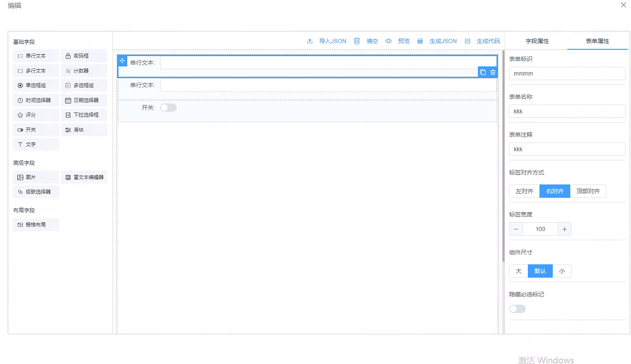Add a 多行文本 multiline text field

(36, 71)
